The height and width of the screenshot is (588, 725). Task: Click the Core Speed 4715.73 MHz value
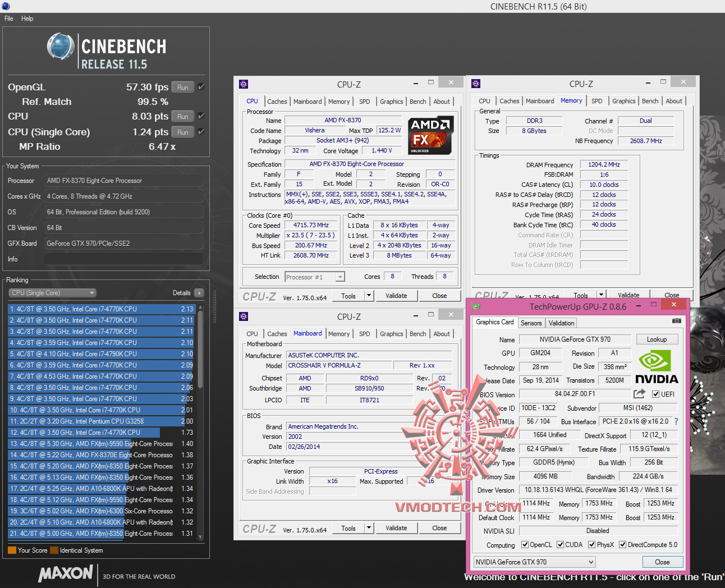pos(311,225)
